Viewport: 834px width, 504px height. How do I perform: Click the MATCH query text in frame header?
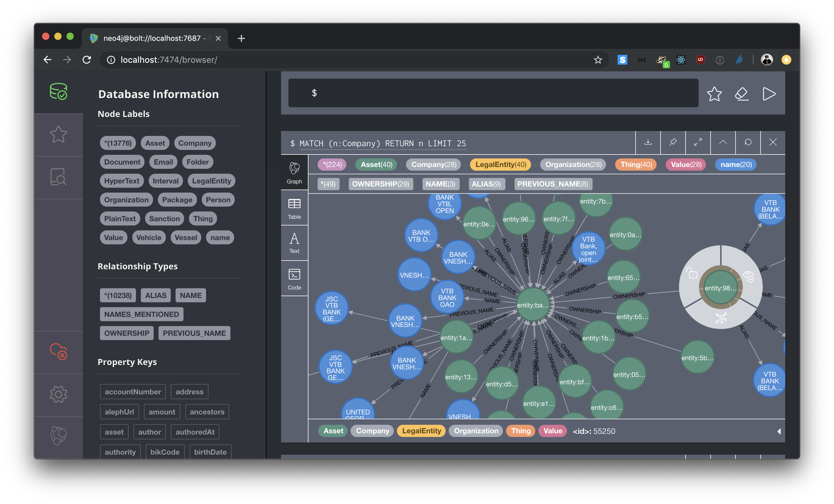[x=383, y=144]
